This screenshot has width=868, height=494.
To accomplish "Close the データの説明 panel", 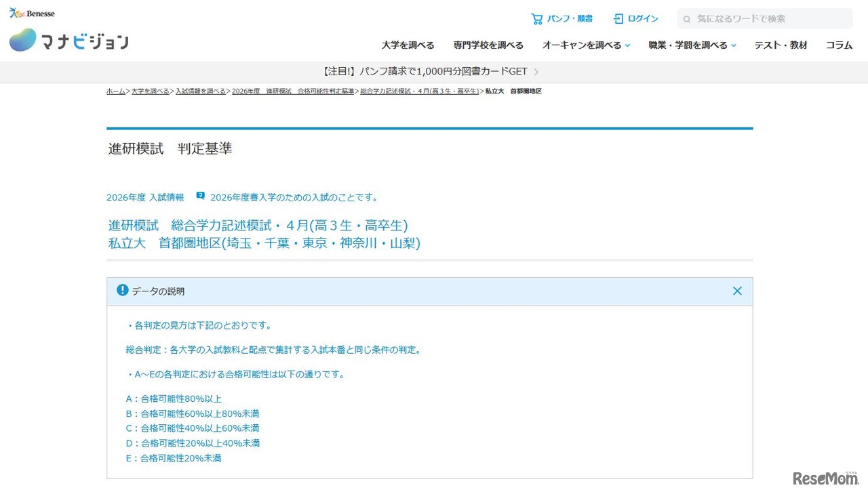I will (x=737, y=291).
